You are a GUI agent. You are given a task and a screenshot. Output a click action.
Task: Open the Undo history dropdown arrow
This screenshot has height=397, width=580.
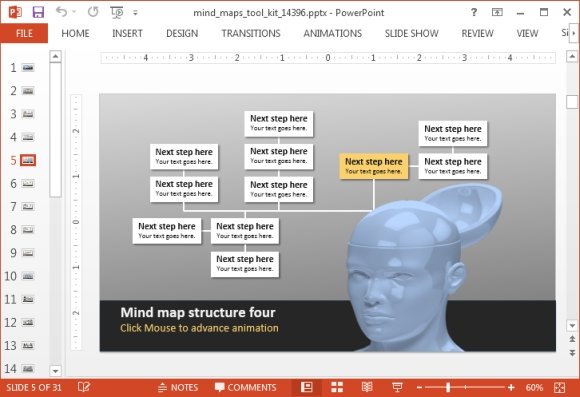click(74, 12)
